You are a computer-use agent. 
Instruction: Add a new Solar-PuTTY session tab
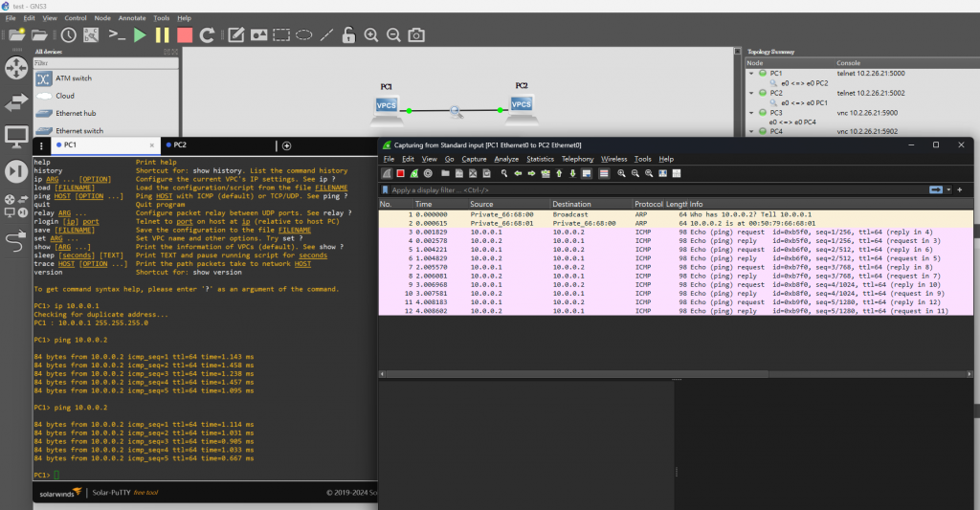(x=287, y=145)
